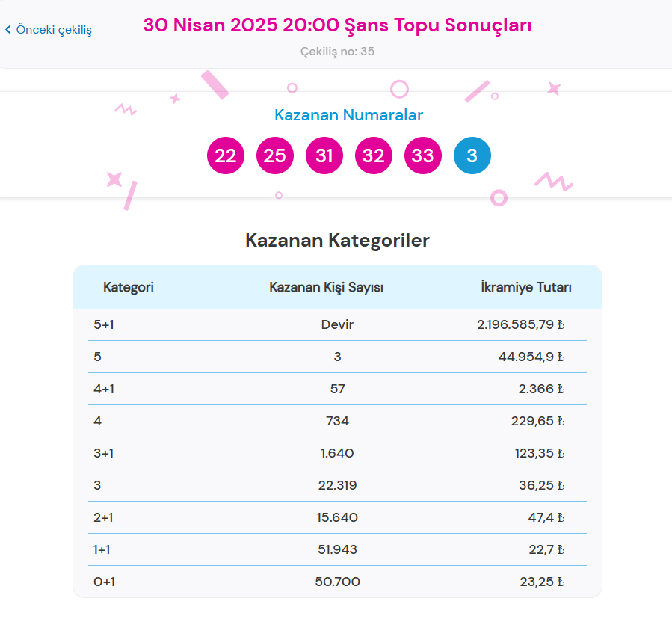Select the blue bonus ball 3
The width and height of the screenshot is (672, 619).
click(x=472, y=156)
